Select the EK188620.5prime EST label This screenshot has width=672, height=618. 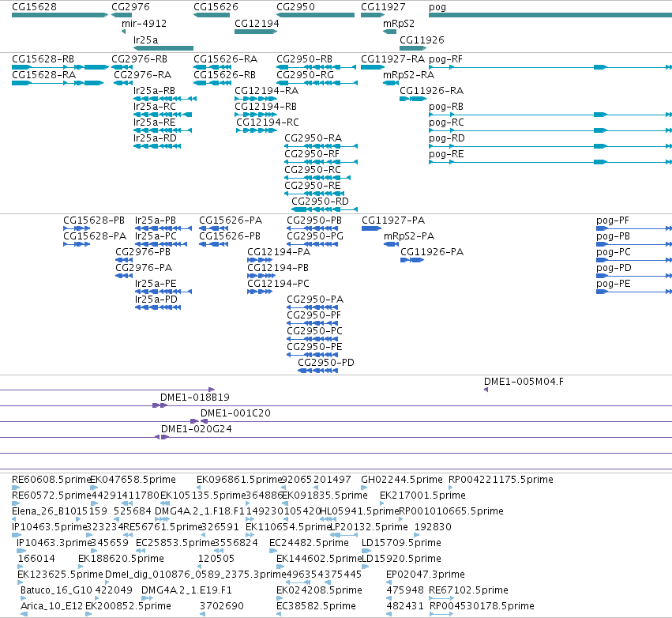coord(121,559)
